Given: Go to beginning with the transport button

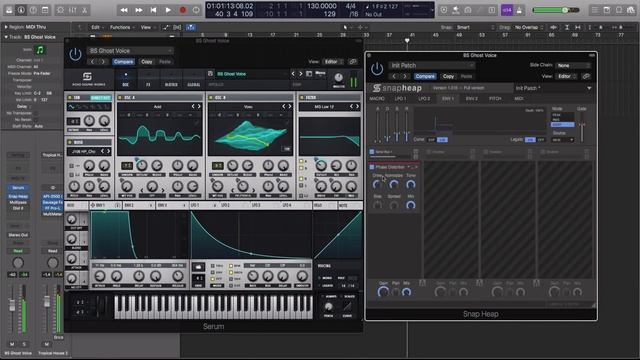Looking at the screenshot, I should [153, 10].
